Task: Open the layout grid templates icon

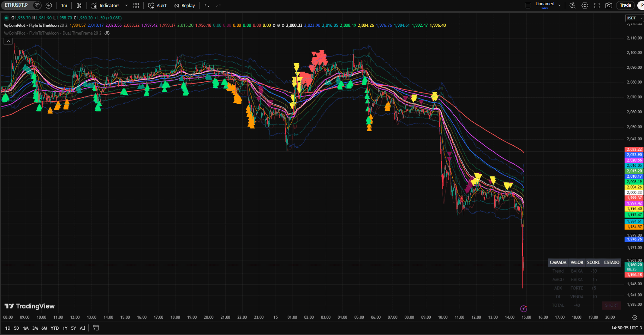Action: click(x=136, y=6)
